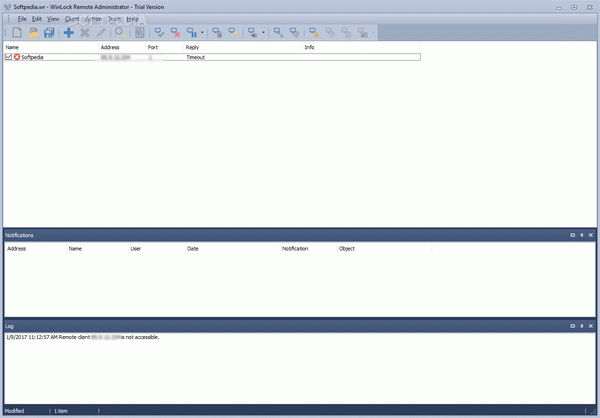Click the Modified status bar text
Screen dimensions: 600x418
pyautogui.click(x=15, y=411)
